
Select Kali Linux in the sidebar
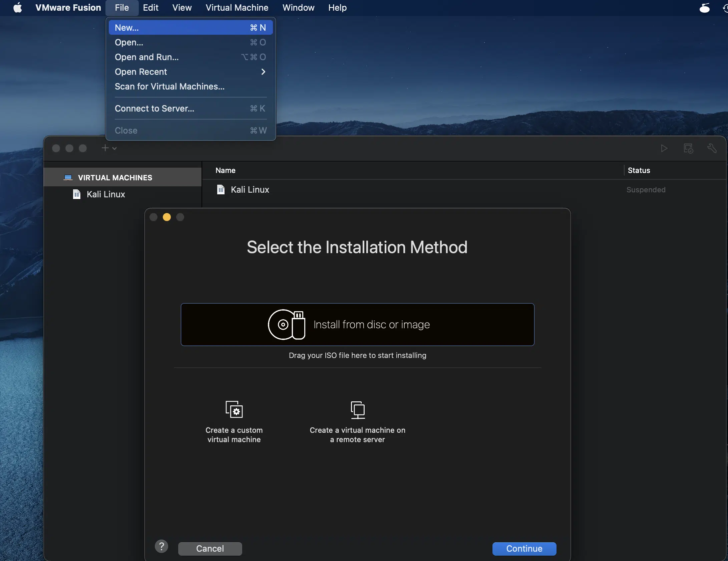pyautogui.click(x=105, y=194)
